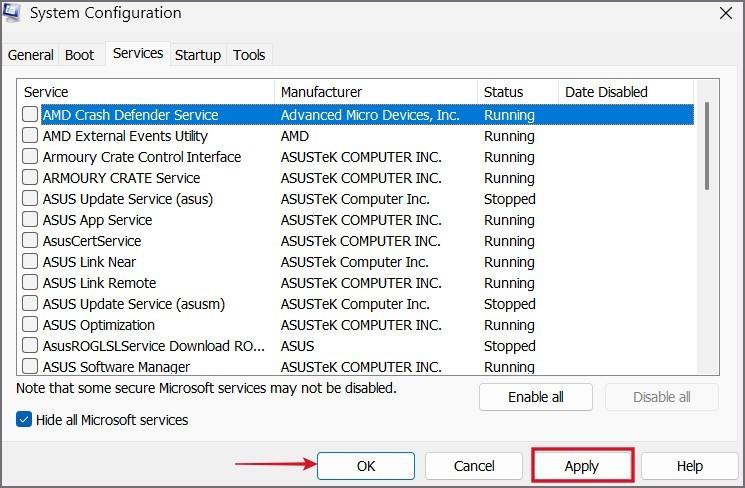Open the Tools tab
The image size is (745, 488).
249,55
